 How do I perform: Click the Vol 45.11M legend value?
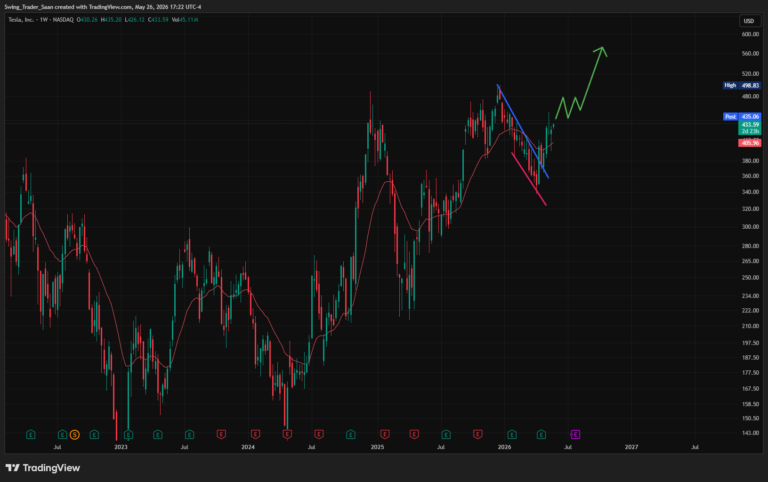185,20
